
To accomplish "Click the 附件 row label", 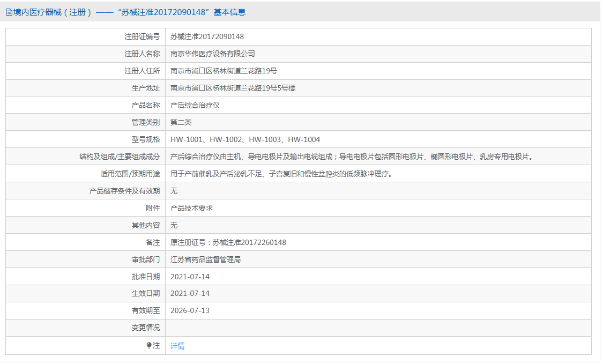I will [x=153, y=208].
